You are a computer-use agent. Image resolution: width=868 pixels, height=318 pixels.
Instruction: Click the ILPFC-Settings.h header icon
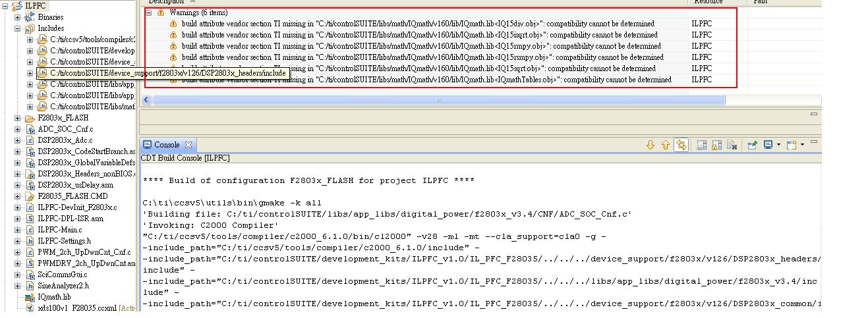(x=30, y=241)
